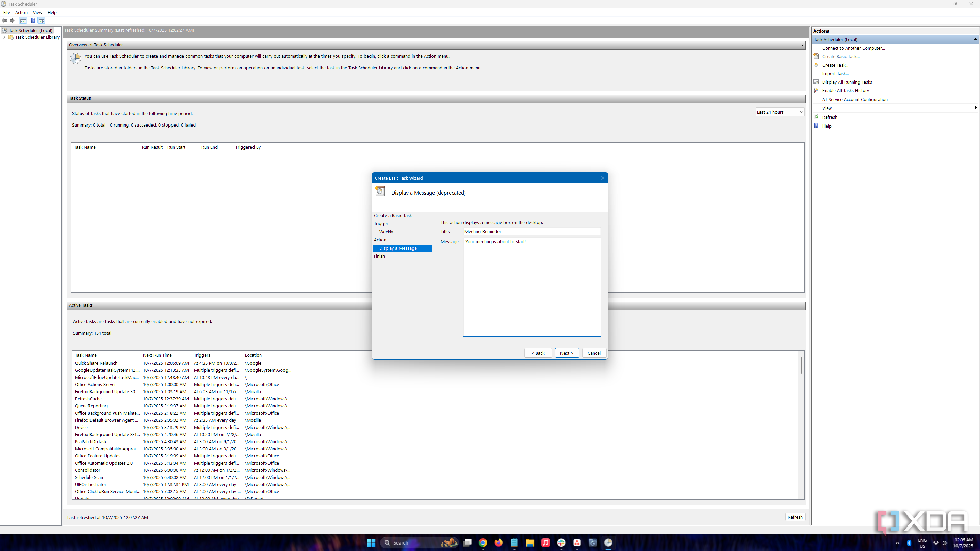Click Show/Hide Action Pane toolbar icon
Image resolution: width=980 pixels, height=551 pixels.
click(x=42, y=20)
